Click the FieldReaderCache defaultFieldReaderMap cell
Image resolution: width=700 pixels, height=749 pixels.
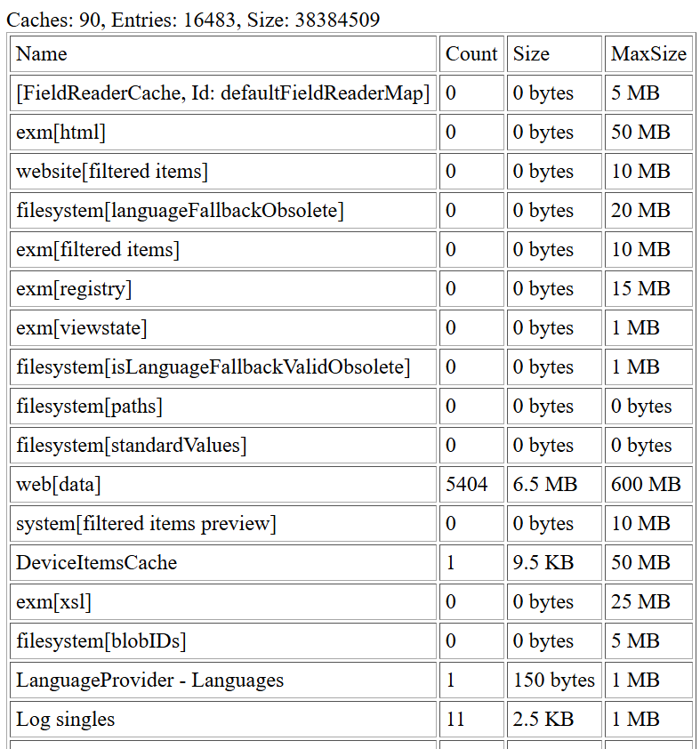(x=223, y=93)
